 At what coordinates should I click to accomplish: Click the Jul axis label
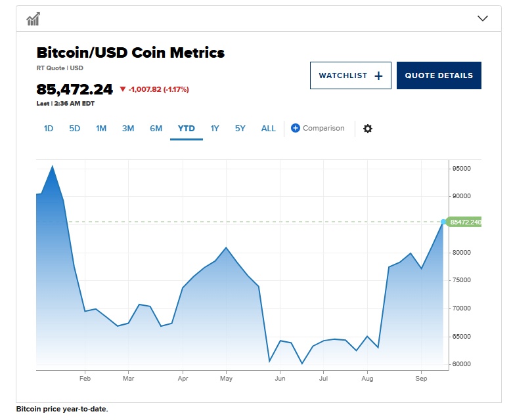pos(323,378)
